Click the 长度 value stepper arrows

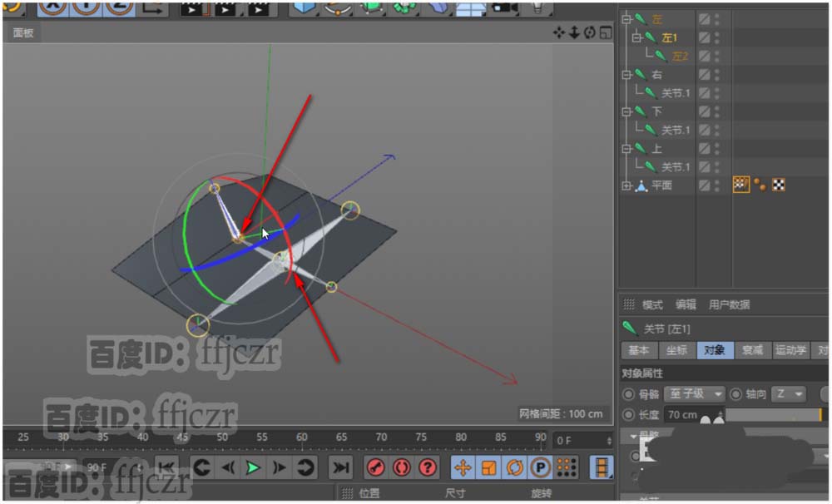pos(721,414)
